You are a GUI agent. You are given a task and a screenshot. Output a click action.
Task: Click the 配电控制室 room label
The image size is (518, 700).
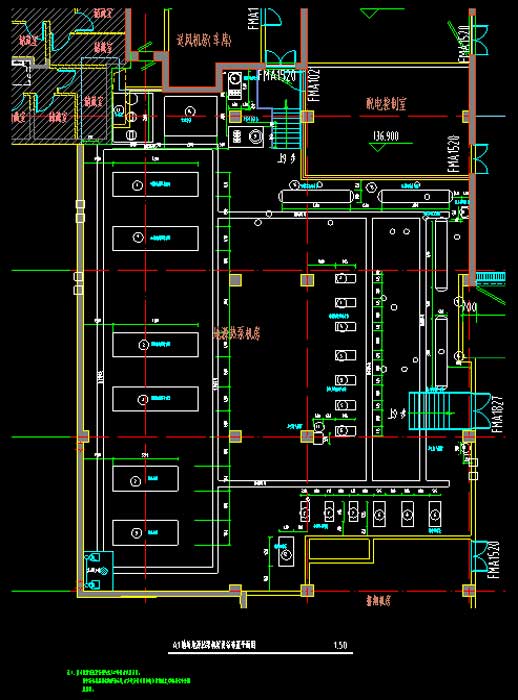386,104
